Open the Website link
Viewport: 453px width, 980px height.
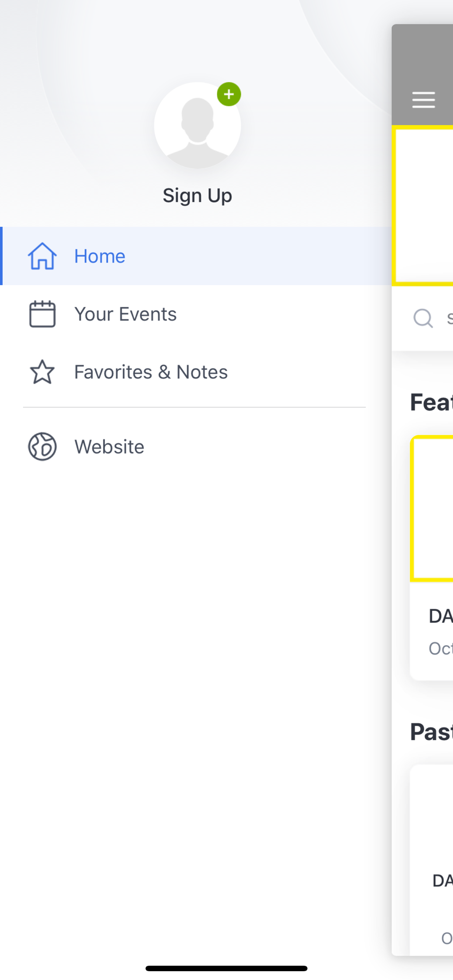(196, 446)
